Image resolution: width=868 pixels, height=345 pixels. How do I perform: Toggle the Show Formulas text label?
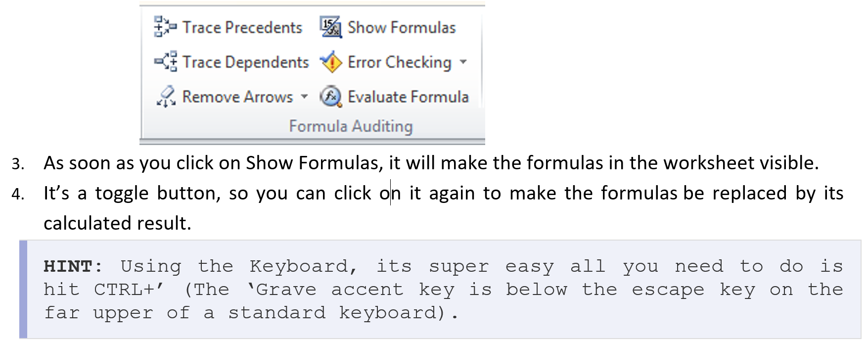click(x=402, y=27)
